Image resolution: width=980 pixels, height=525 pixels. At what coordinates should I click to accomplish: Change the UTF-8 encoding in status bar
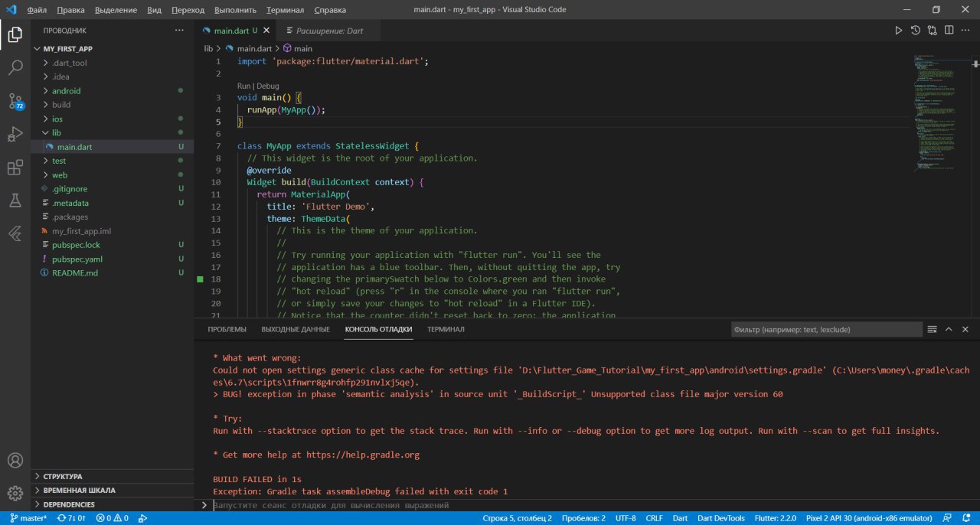(x=626, y=518)
